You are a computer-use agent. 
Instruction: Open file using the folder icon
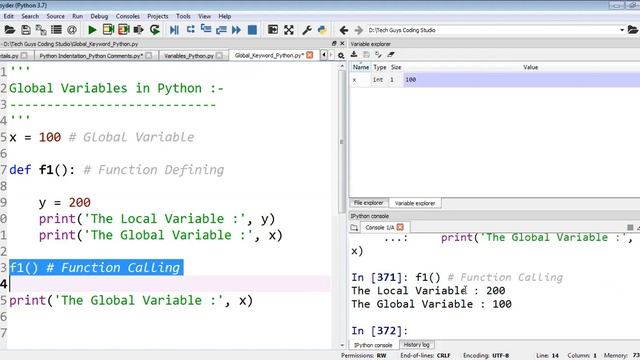pyautogui.click(x=9, y=30)
